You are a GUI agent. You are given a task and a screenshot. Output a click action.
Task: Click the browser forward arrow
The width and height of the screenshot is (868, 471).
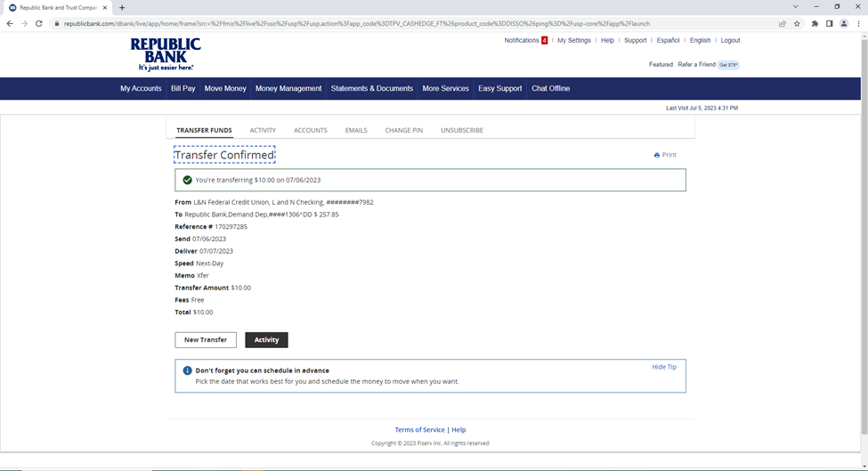pyautogui.click(x=24, y=24)
